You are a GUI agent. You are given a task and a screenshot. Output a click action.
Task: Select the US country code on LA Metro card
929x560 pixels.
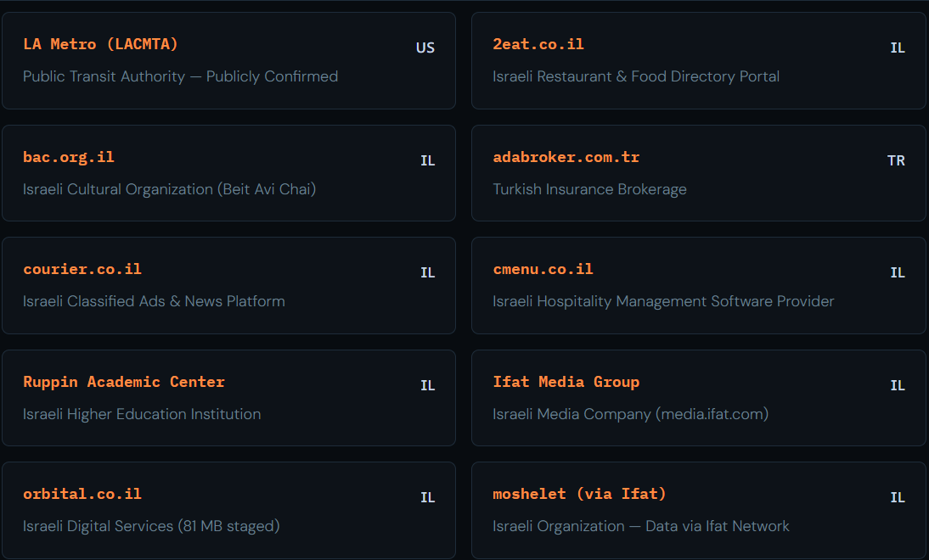pyautogui.click(x=425, y=48)
